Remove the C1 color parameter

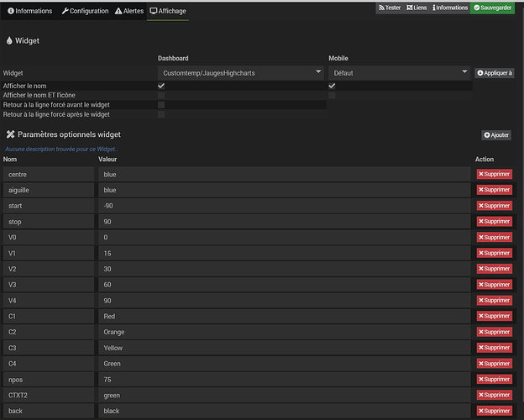click(495, 316)
